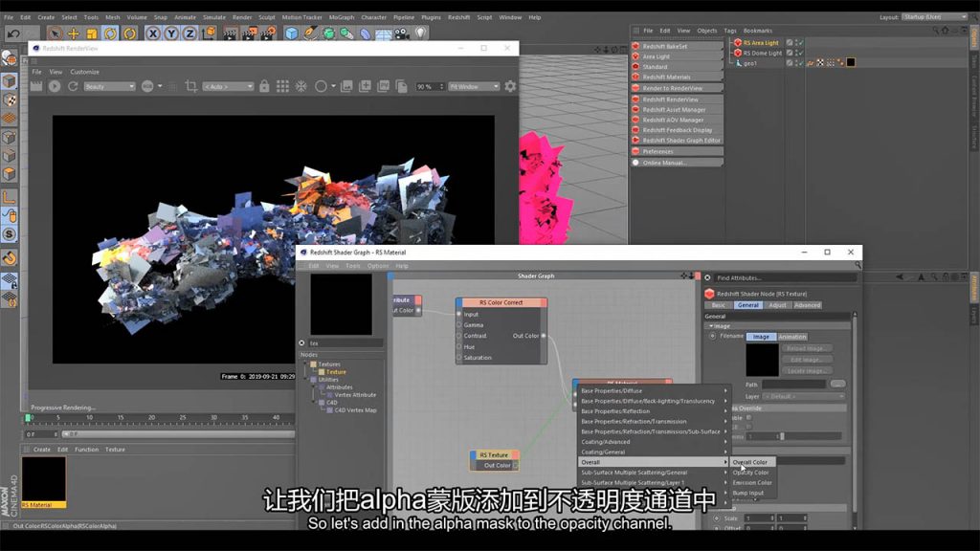980x551 pixels.
Task: Select the Animation filename mode button
Action: click(x=791, y=337)
